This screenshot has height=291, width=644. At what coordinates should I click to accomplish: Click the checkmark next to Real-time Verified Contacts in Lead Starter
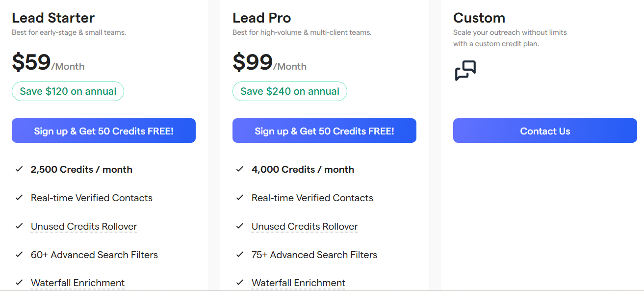tap(19, 197)
